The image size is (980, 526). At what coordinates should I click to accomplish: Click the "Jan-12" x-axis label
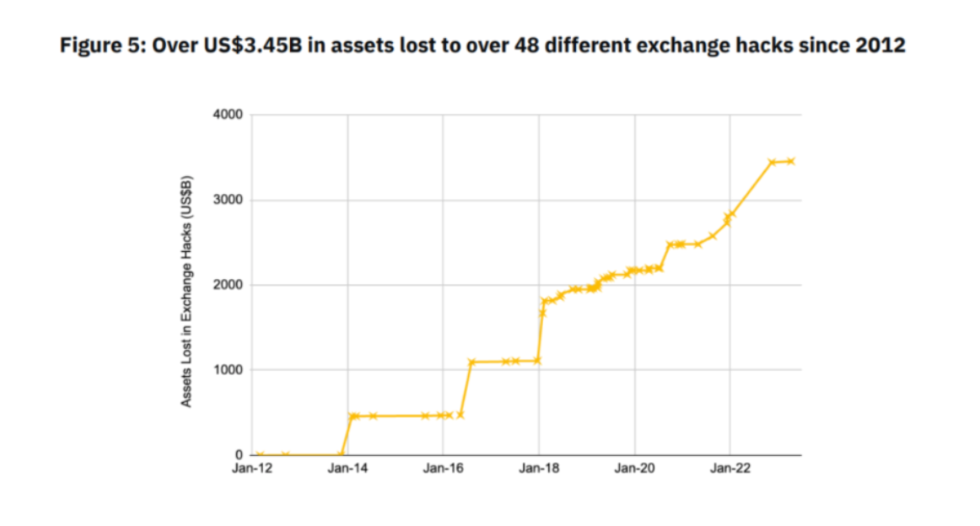click(x=252, y=469)
